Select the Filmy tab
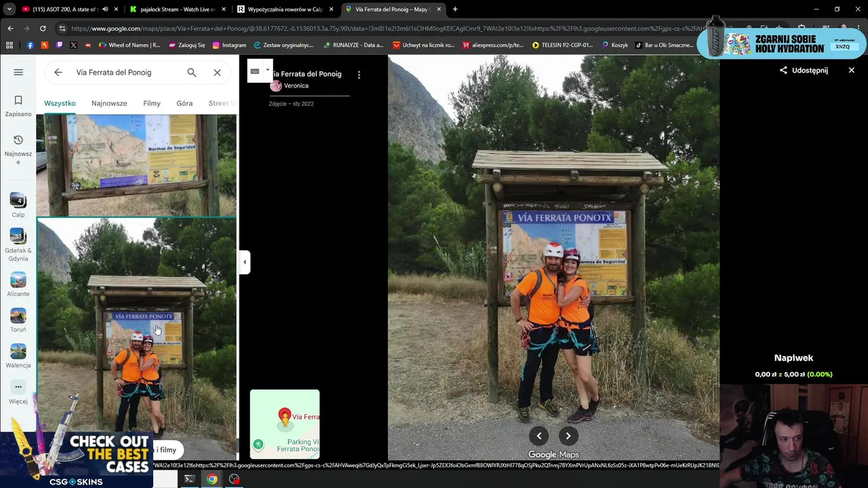 (x=152, y=103)
